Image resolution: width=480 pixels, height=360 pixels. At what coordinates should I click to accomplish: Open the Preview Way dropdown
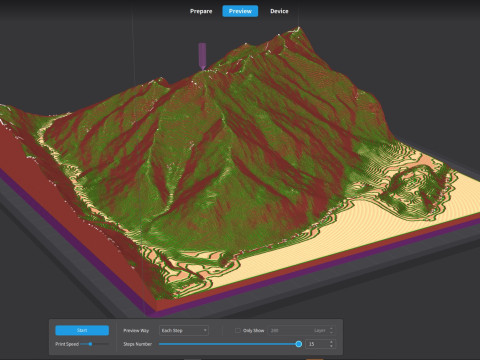click(x=184, y=330)
